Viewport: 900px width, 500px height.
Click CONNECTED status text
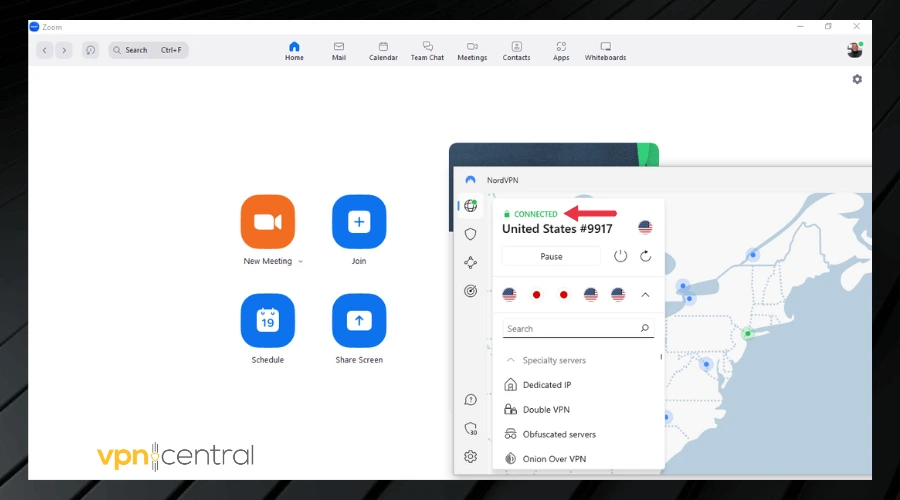click(536, 214)
